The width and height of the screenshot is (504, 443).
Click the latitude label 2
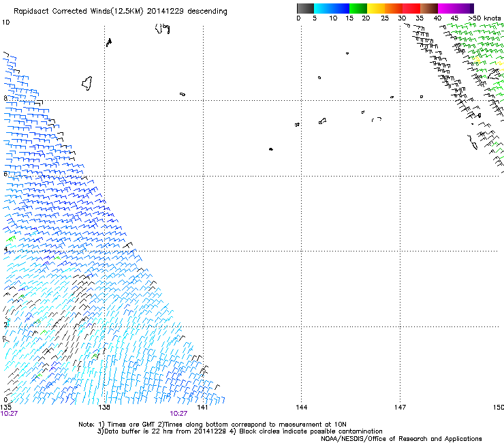click(5, 324)
